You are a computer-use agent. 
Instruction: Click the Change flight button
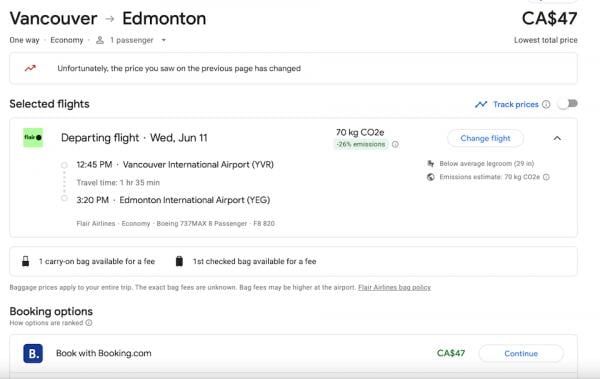[x=485, y=138]
